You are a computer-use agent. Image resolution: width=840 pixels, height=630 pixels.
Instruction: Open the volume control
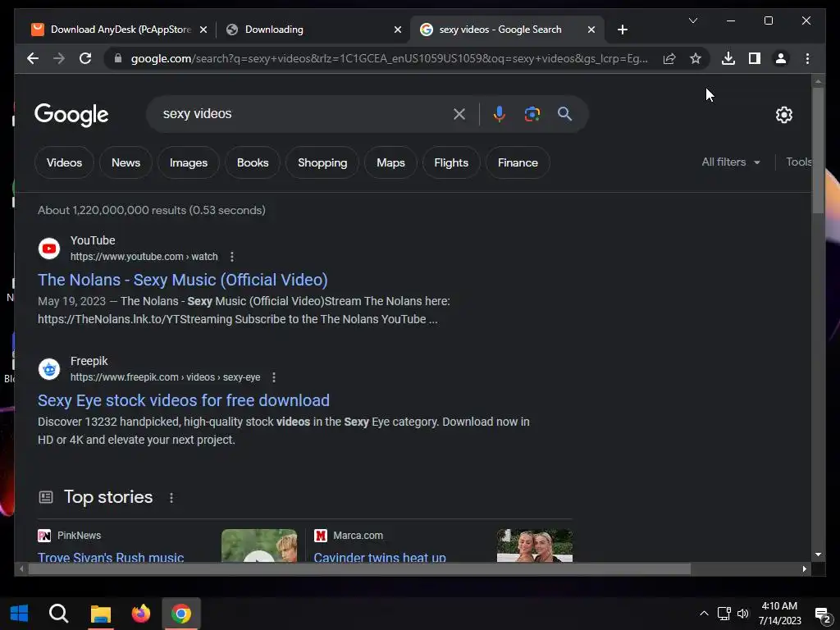742,614
